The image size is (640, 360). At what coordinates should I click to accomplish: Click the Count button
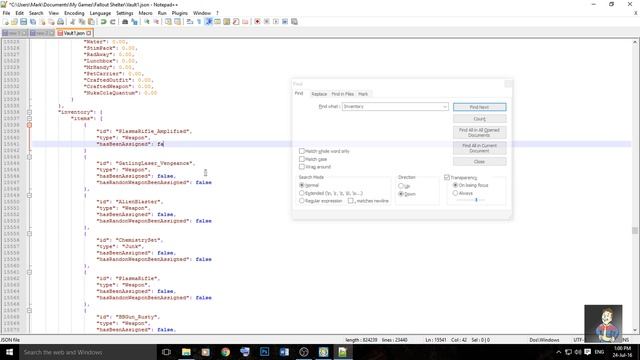(480, 119)
